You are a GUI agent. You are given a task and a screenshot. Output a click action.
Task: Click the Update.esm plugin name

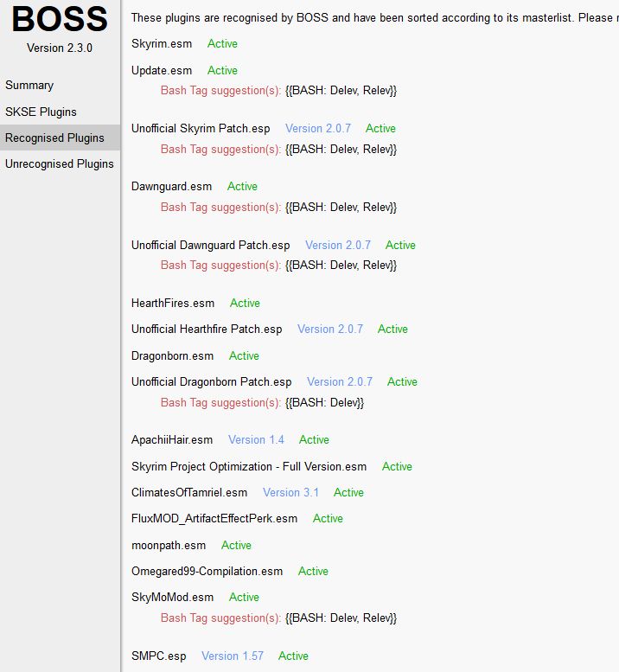pos(162,70)
